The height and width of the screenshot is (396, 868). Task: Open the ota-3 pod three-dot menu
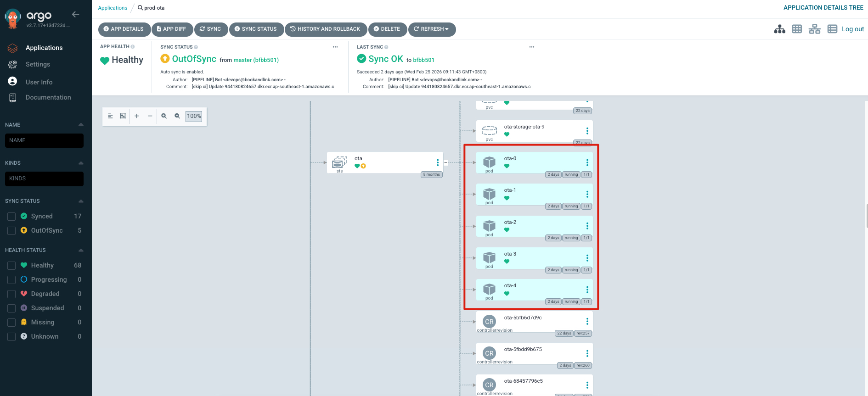tap(587, 258)
